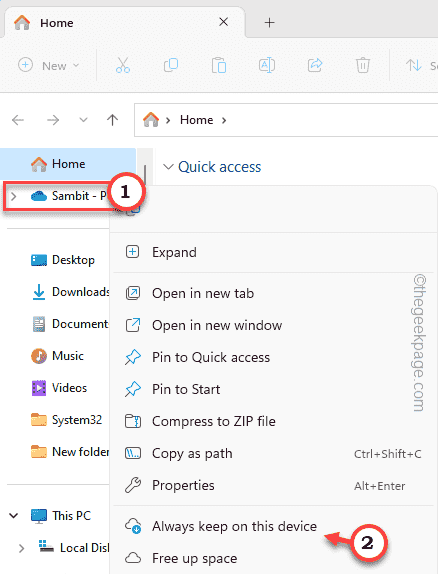Click the Rename icon in toolbar
Screen dimensions: 438x574
pyautogui.click(x=267, y=66)
